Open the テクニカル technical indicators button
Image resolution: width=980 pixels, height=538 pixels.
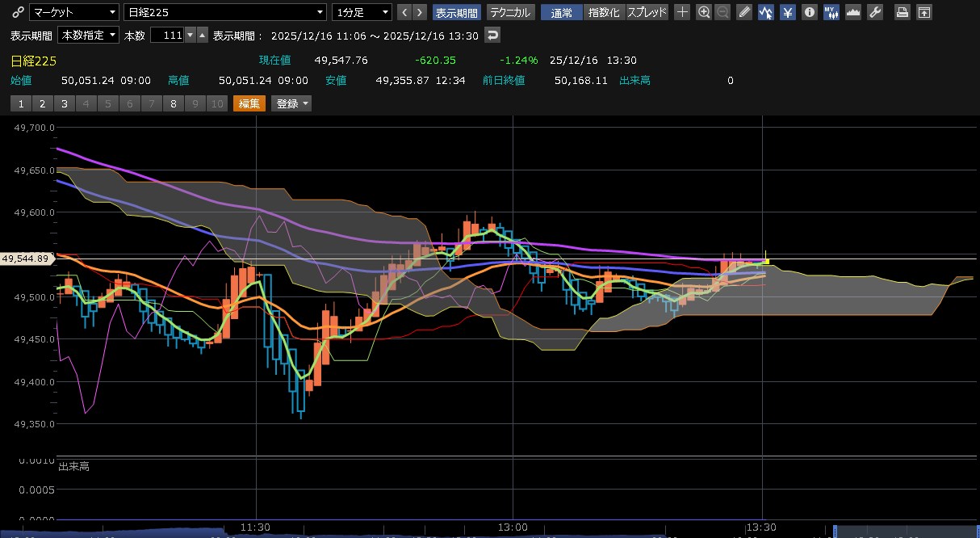[x=510, y=12]
